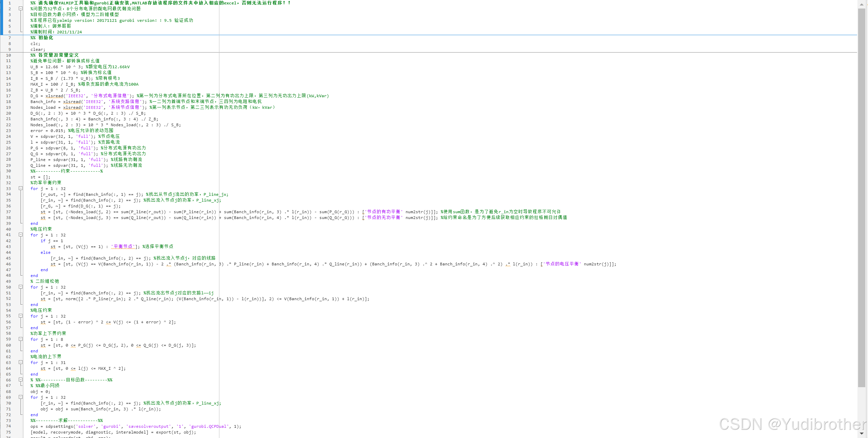Click the vertical scrollbar thumb
Image resolution: width=868 pixels, height=438 pixels.
[x=862, y=198]
